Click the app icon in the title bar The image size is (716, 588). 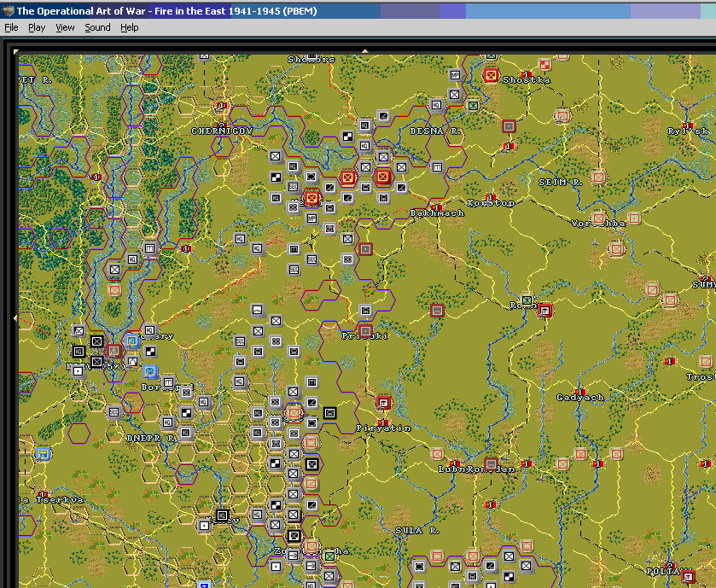pos(8,10)
